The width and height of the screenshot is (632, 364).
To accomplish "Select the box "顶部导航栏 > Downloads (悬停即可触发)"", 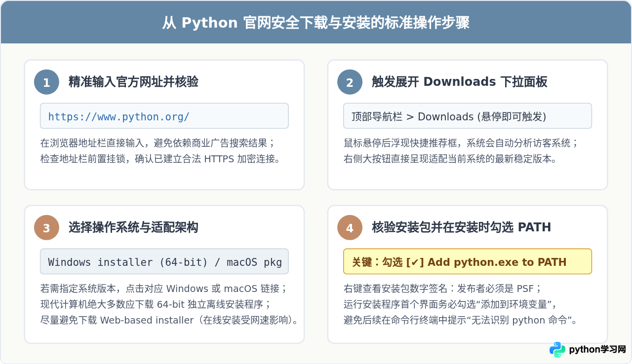I will tap(468, 116).
